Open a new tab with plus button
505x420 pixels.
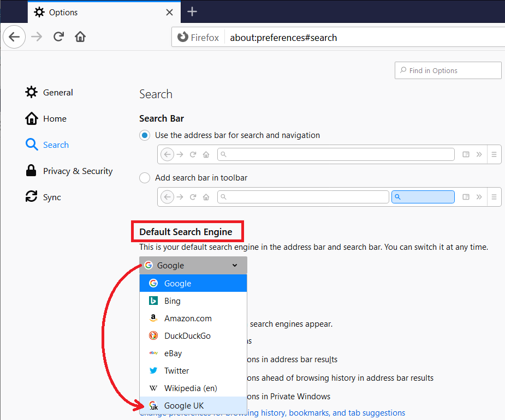pos(192,12)
